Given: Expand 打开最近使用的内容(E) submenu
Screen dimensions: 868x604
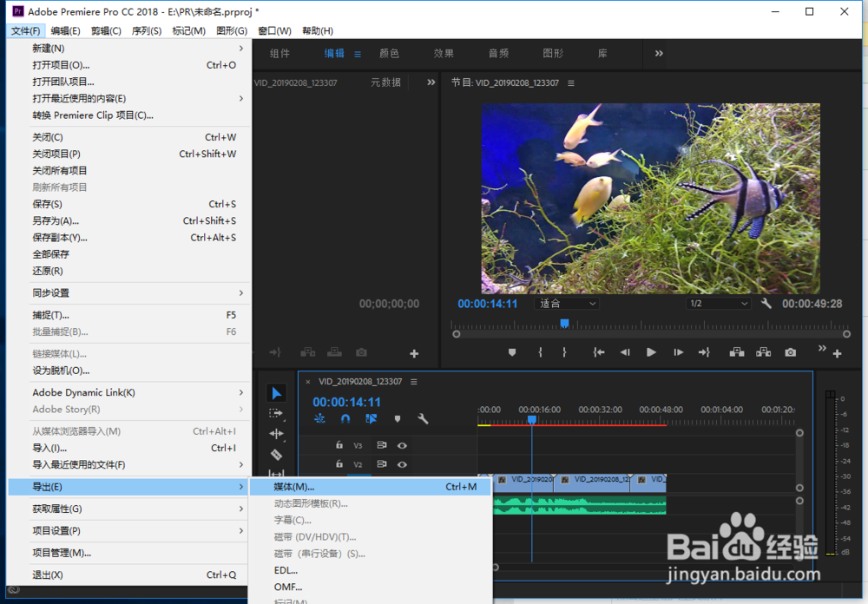Looking at the screenshot, I should (x=130, y=99).
